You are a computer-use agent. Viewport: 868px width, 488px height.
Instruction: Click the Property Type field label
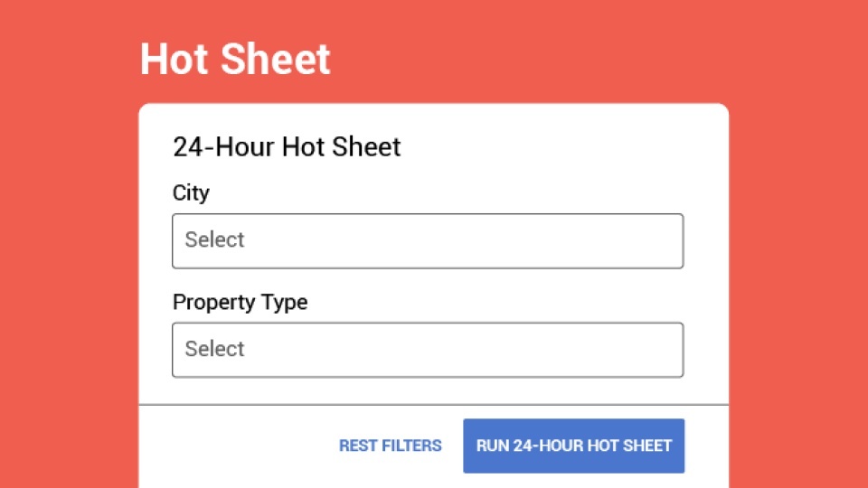click(240, 303)
